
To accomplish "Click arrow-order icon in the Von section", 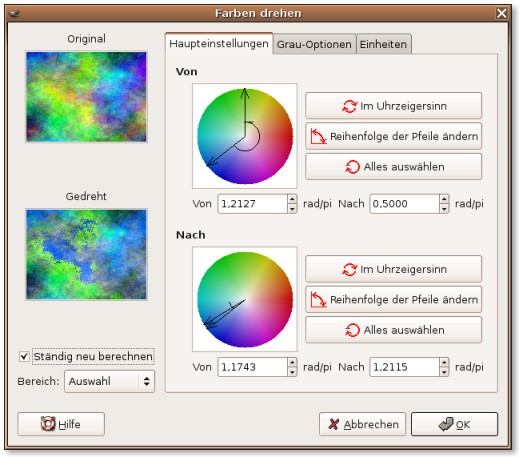I will coord(318,136).
